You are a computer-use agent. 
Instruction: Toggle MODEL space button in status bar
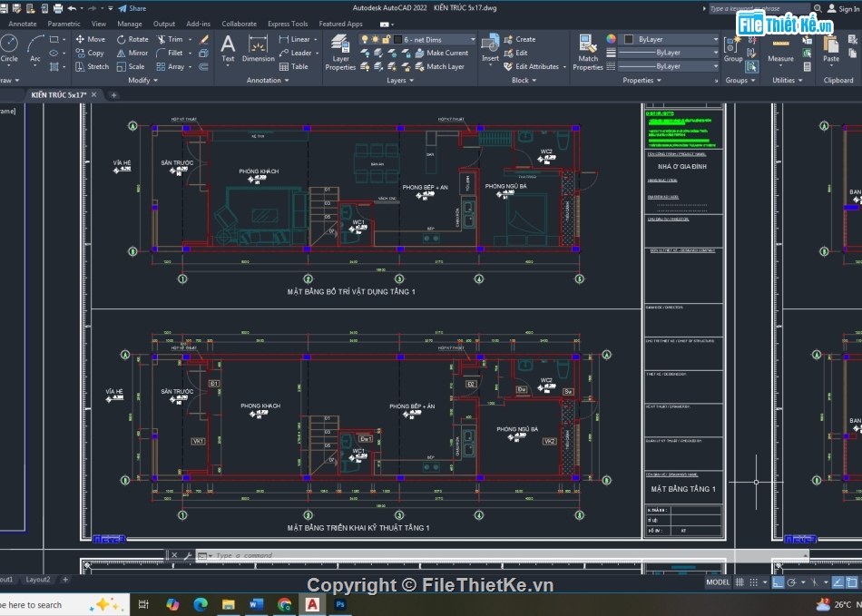tap(718, 582)
